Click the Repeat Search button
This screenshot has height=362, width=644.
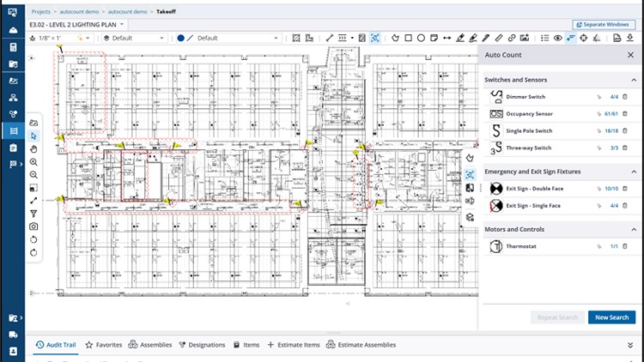coord(557,317)
